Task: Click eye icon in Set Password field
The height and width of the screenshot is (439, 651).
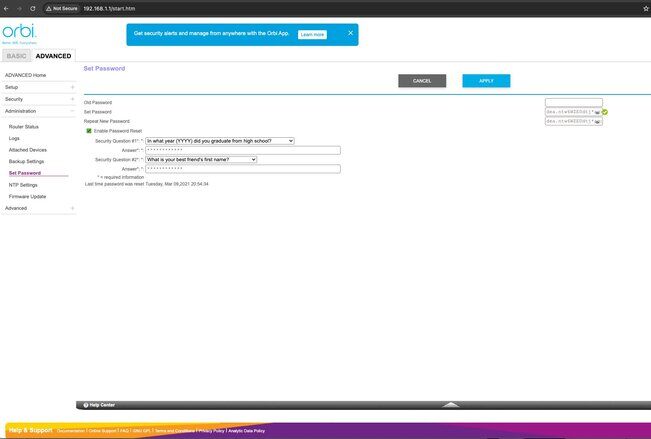Action: click(597, 112)
